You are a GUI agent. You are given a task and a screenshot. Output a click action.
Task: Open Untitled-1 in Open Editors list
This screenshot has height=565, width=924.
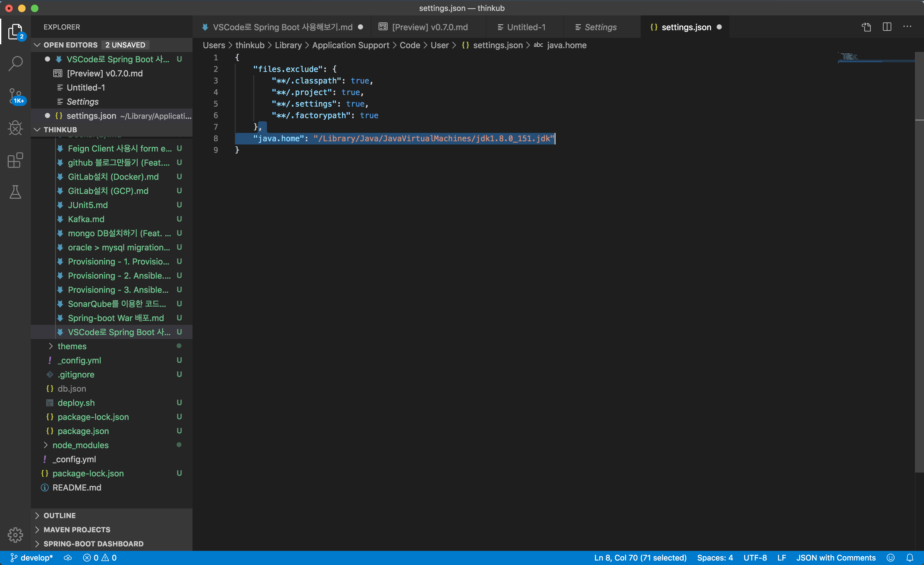[112, 87]
